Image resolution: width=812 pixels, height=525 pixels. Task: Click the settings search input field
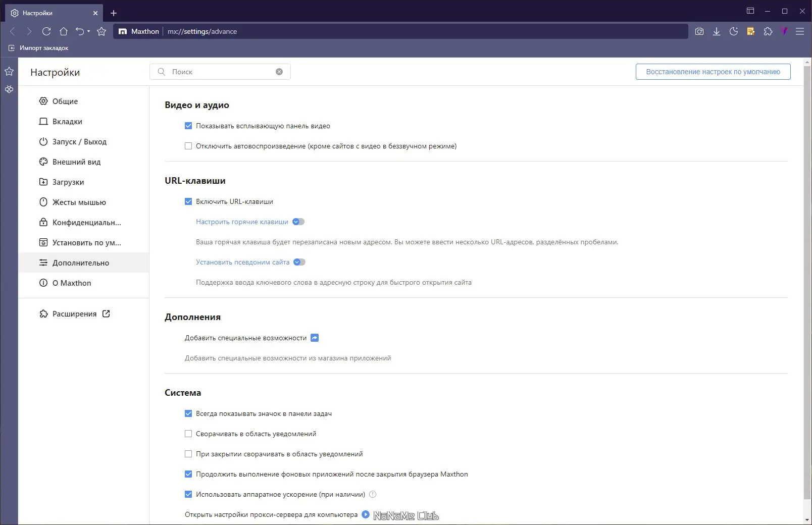coord(220,72)
